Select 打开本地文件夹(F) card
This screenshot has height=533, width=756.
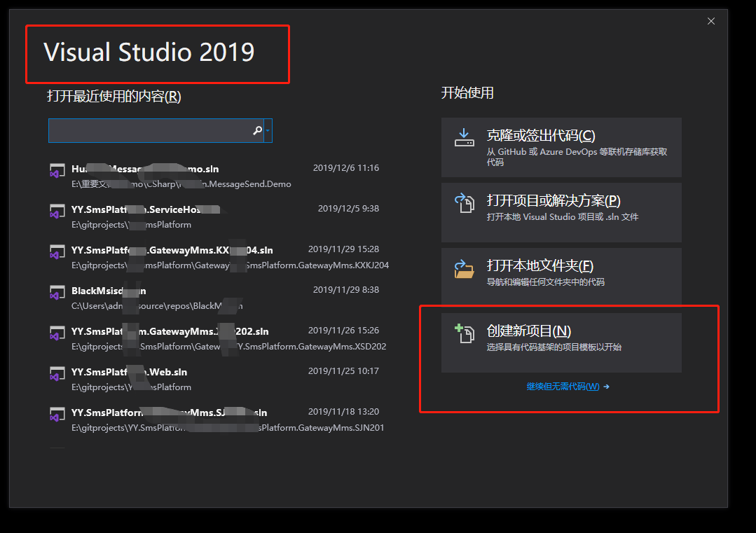pyautogui.click(x=561, y=277)
